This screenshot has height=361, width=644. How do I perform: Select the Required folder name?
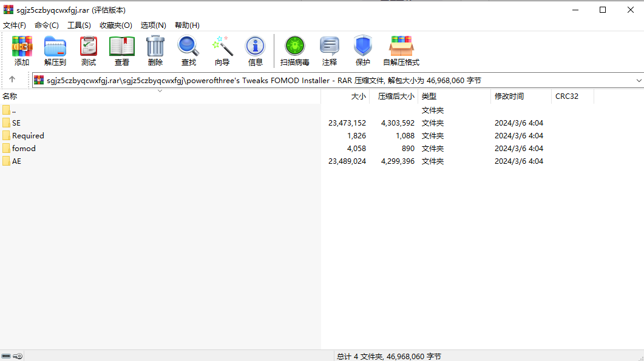28,135
